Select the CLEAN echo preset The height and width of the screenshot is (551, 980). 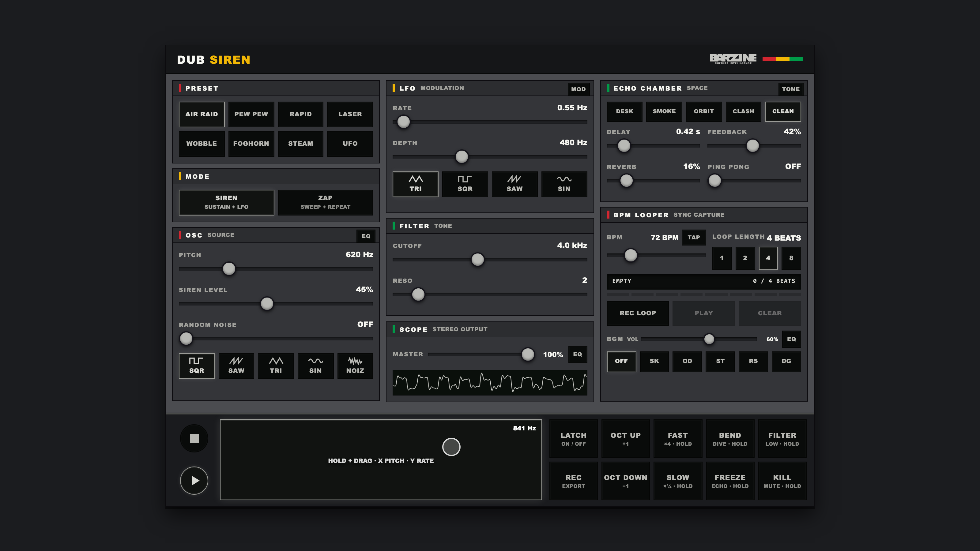783,111
